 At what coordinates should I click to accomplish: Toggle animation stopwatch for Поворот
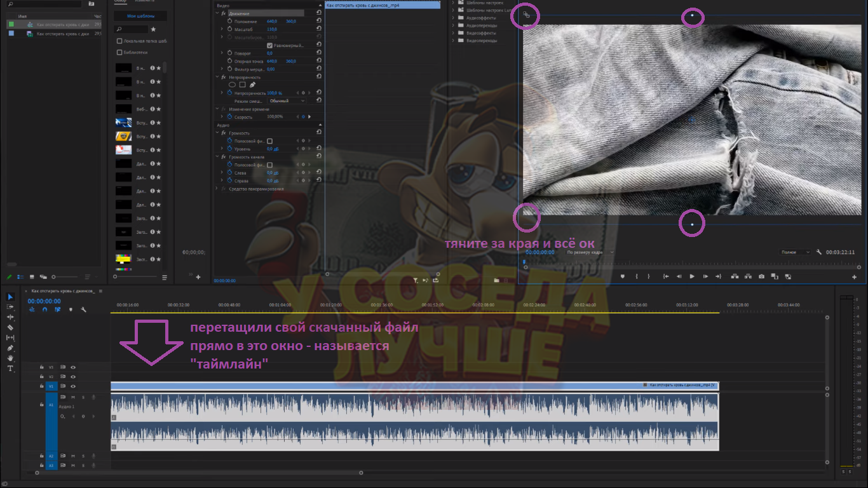point(229,53)
